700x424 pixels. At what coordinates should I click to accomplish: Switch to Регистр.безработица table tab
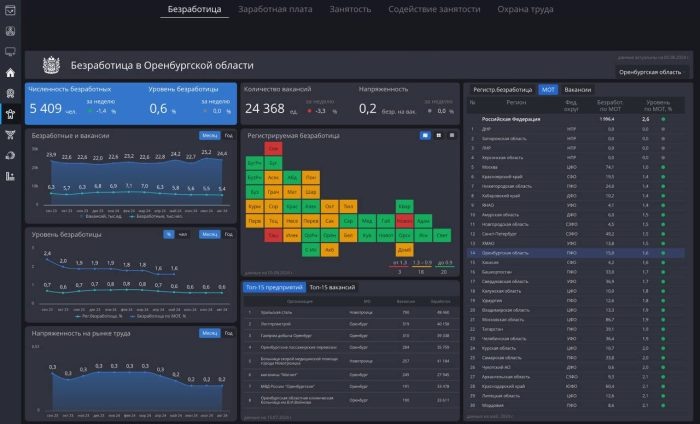[x=503, y=90]
